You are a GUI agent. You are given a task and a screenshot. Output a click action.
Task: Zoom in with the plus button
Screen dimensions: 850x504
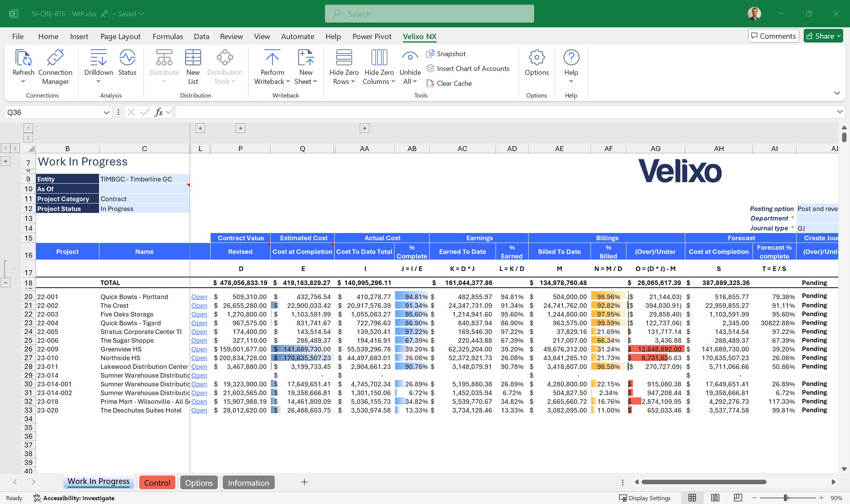click(822, 498)
